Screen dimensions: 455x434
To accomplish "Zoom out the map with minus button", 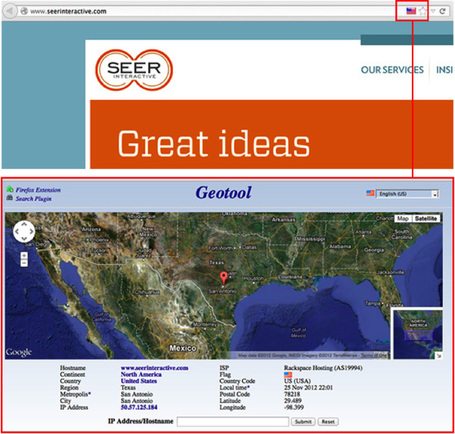I will click(24, 263).
